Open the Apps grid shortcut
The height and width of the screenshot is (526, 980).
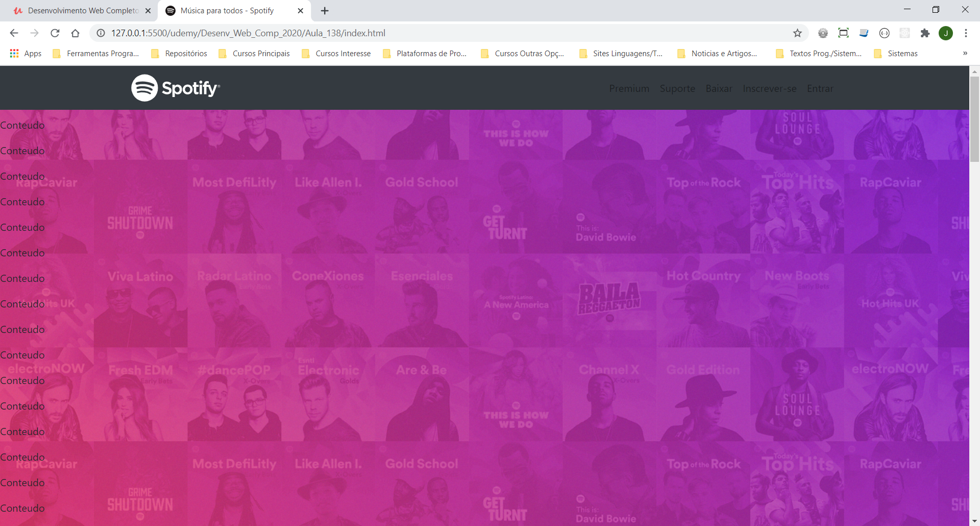click(26, 54)
